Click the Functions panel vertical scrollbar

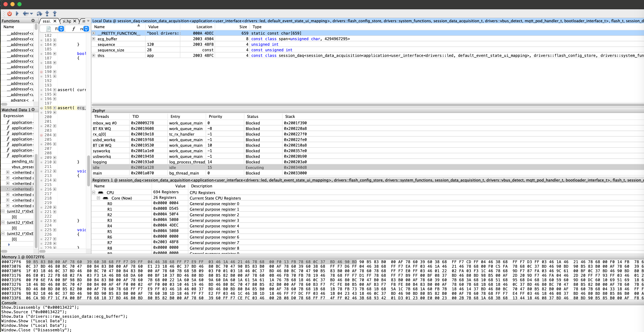point(36,27)
